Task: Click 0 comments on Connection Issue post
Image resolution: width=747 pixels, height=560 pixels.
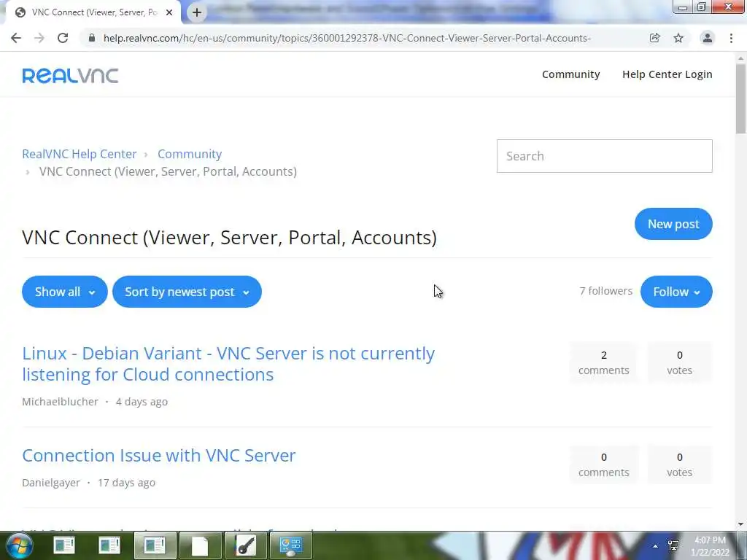Action: (603, 464)
